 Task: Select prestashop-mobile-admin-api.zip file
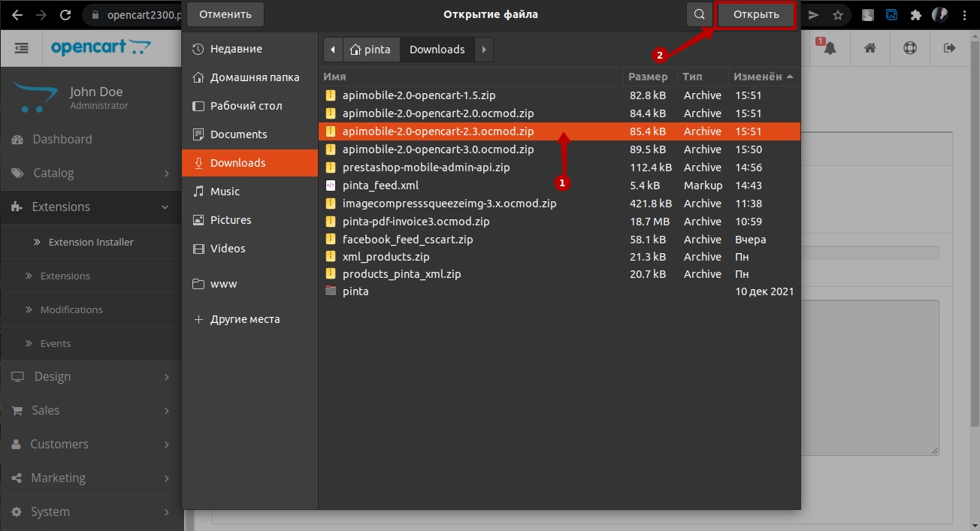click(559, 167)
